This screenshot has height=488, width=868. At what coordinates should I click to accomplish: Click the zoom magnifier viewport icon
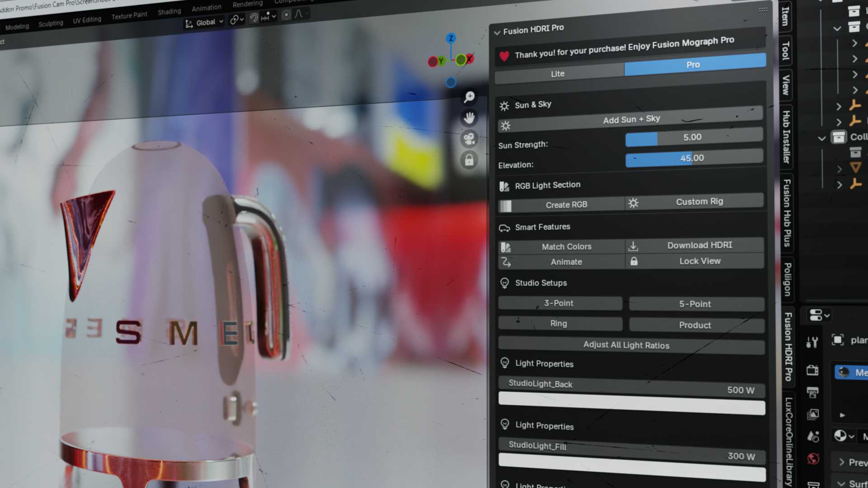tap(469, 97)
